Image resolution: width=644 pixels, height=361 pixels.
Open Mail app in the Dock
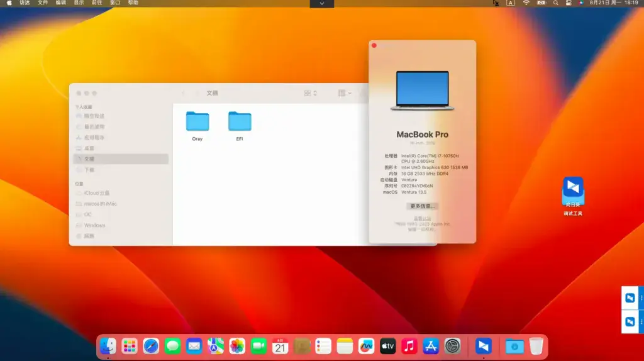pyautogui.click(x=194, y=346)
